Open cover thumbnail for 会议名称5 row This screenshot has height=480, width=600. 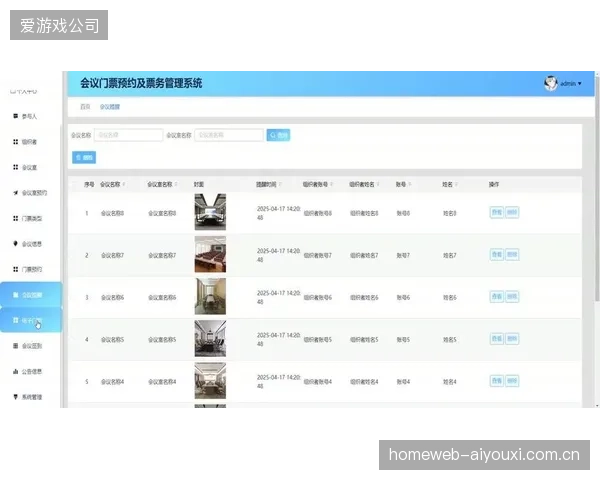point(210,338)
